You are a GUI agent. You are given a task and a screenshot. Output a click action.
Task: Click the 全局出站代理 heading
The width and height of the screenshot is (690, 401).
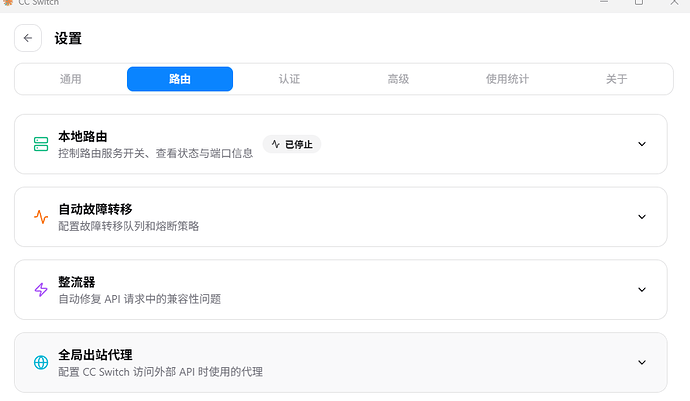click(x=95, y=355)
